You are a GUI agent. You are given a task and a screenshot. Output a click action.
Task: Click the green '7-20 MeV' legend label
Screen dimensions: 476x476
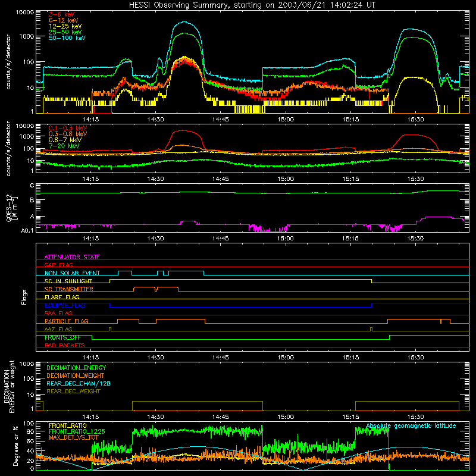64,146
